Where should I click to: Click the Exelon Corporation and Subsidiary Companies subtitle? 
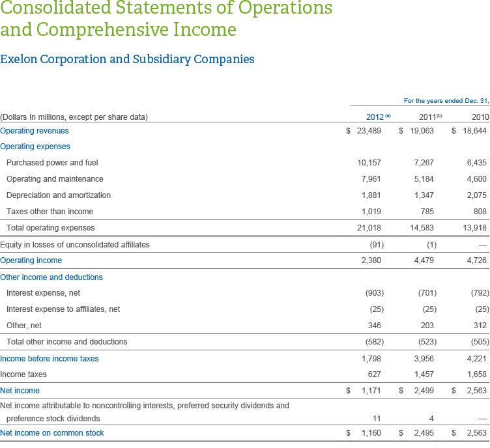coord(127,59)
